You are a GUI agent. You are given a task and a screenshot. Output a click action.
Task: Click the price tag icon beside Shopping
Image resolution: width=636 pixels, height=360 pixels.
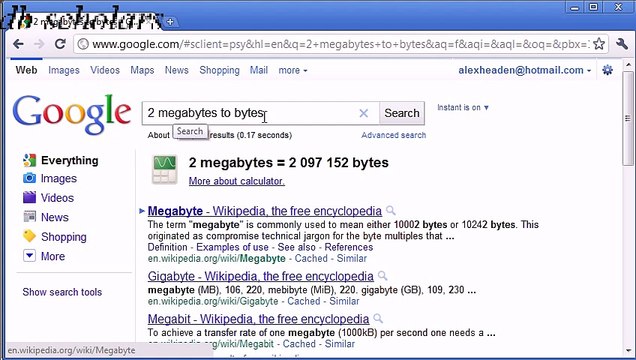coord(29,236)
